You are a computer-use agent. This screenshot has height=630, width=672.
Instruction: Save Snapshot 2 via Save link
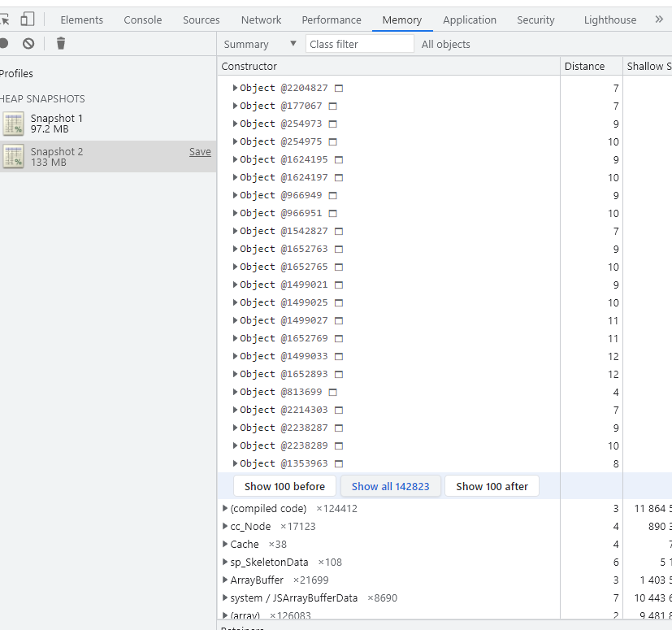pyautogui.click(x=200, y=152)
